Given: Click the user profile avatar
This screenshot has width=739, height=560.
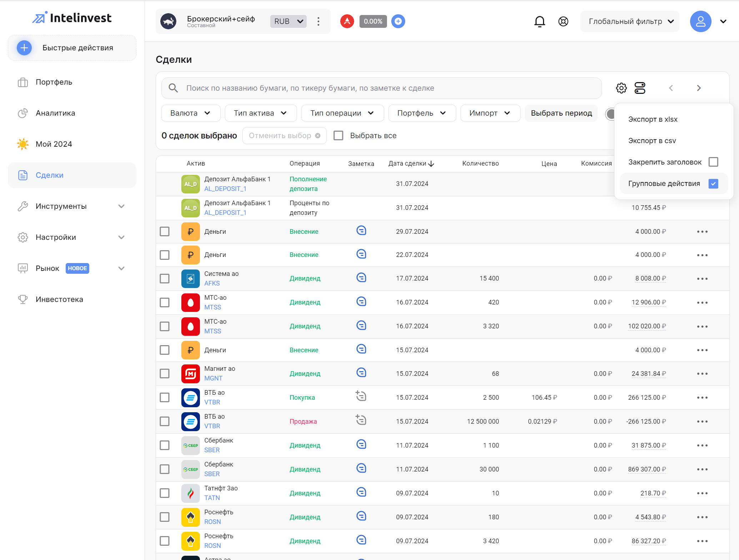Looking at the screenshot, I should 700,21.
